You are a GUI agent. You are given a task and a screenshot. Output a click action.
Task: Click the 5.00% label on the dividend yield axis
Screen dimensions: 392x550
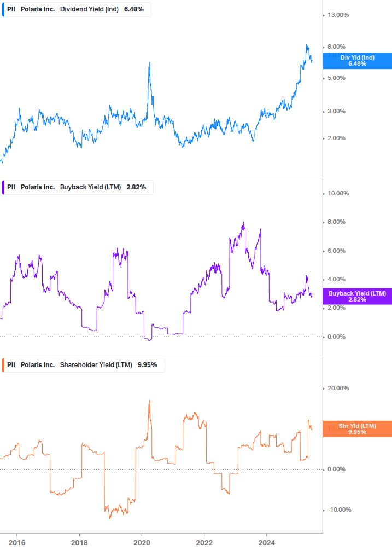[x=336, y=78]
